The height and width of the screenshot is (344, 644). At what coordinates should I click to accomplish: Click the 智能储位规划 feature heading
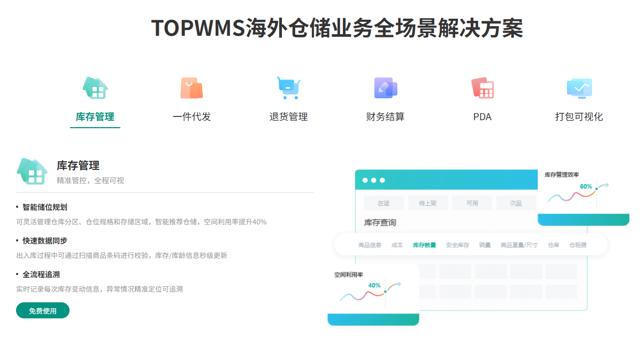pos(45,207)
